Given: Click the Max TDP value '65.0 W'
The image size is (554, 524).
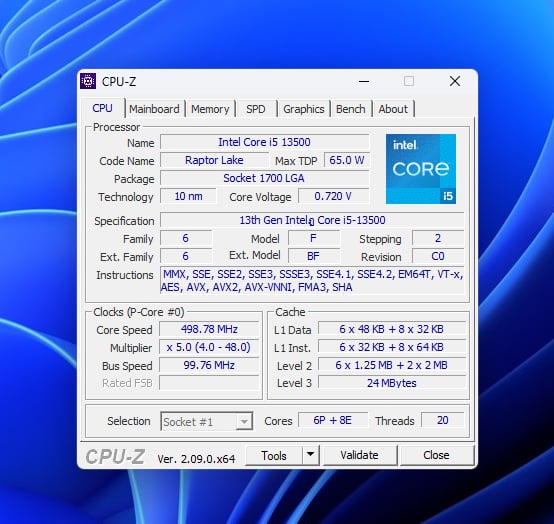Looking at the screenshot, I should 347,160.
